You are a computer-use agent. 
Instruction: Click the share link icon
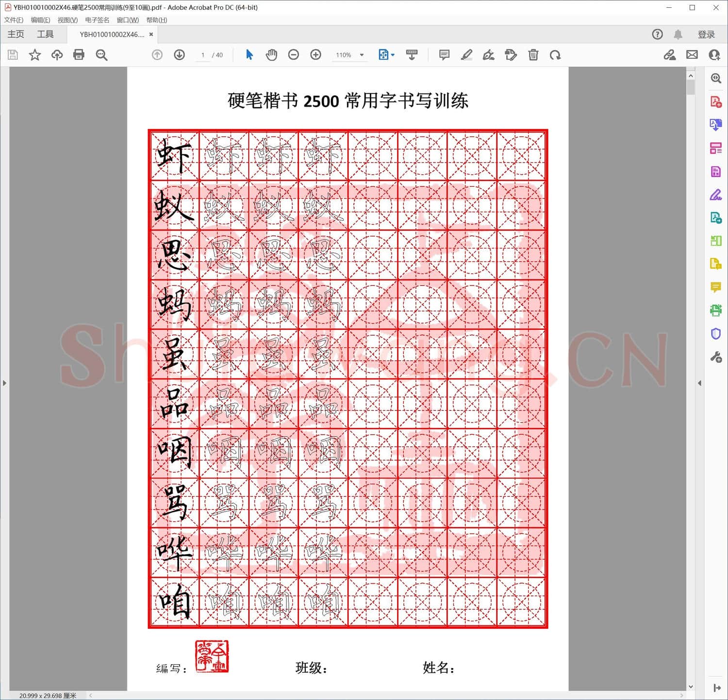click(x=670, y=55)
